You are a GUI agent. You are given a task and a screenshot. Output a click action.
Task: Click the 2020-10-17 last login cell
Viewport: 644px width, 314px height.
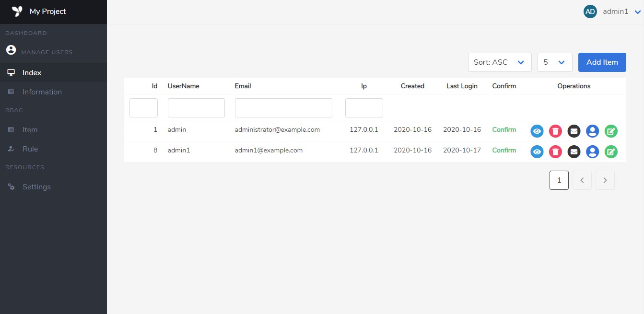[x=462, y=151]
